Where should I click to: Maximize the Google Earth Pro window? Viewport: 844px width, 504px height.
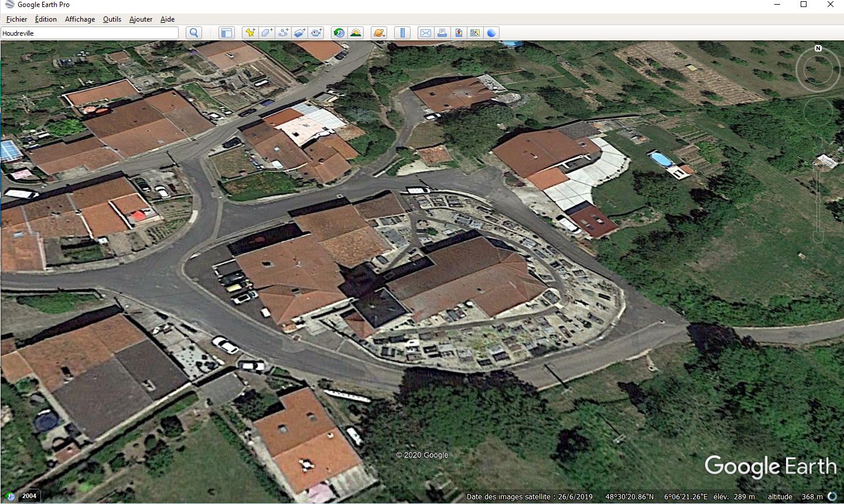click(804, 5)
